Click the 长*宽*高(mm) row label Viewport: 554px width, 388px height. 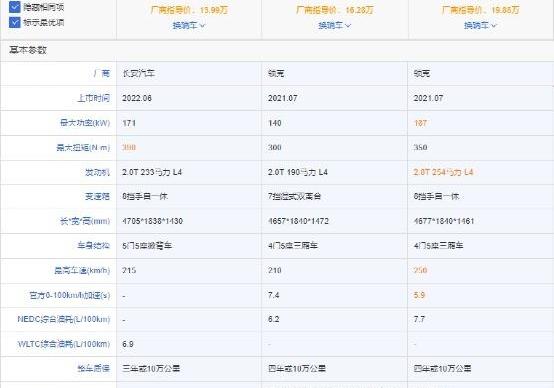[85, 221]
